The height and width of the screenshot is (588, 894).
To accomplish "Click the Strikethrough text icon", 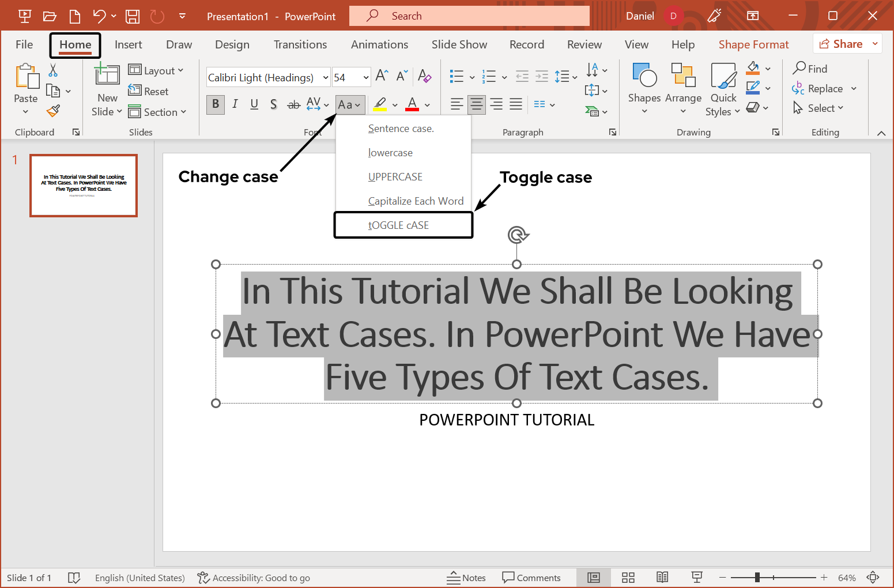I will tap(293, 104).
